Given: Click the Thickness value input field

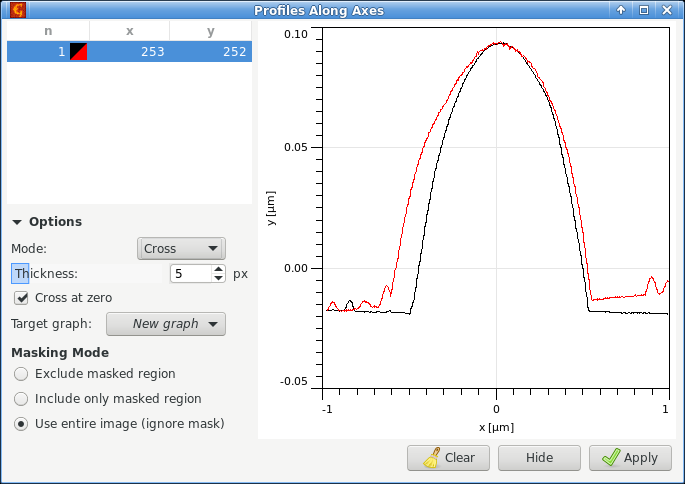Looking at the screenshot, I should tap(189, 273).
